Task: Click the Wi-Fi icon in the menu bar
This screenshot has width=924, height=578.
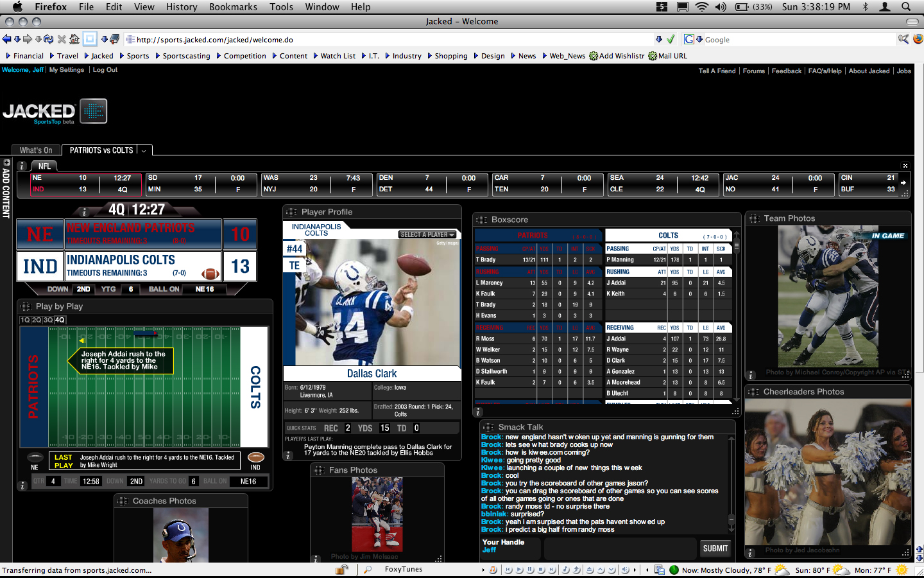Action: (x=702, y=6)
